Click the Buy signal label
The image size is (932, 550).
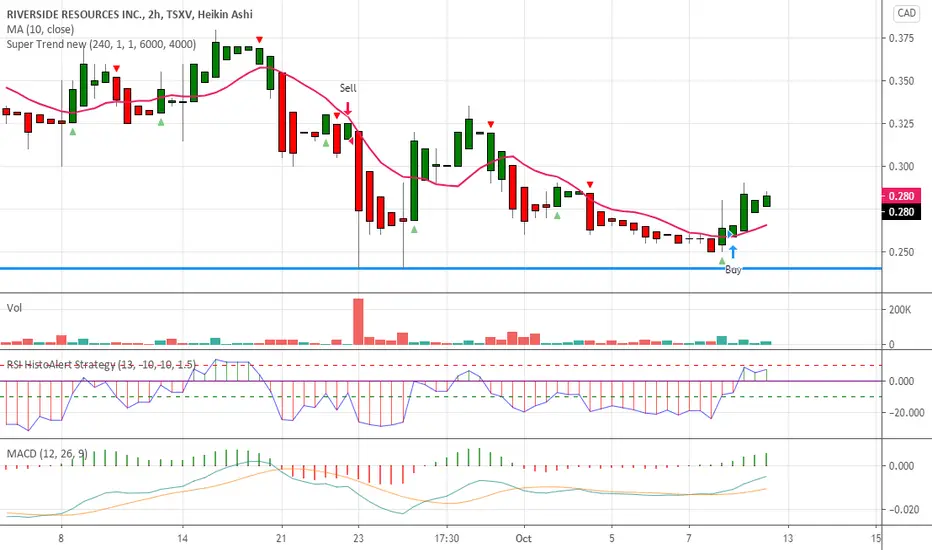(x=733, y=269)
